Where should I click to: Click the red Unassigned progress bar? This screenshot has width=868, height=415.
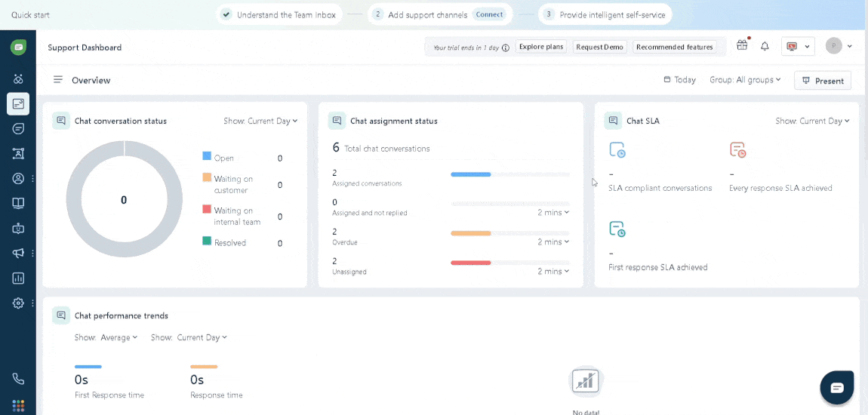coord(471,263)
